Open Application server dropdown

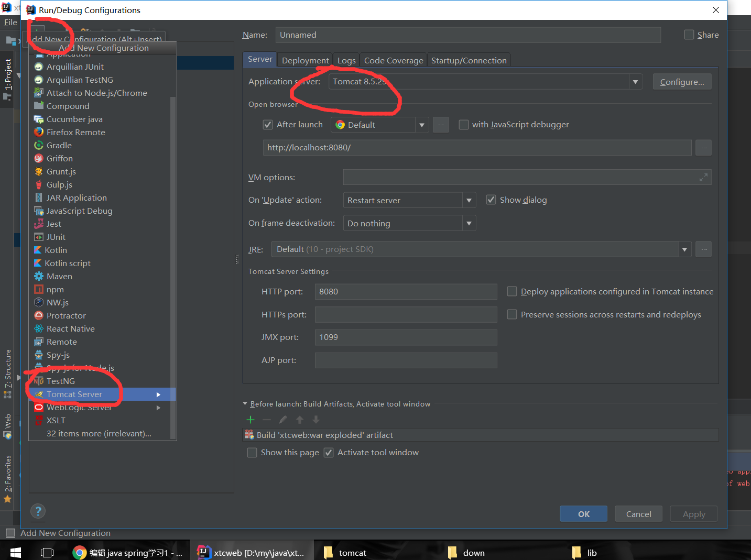pos(635,82)
